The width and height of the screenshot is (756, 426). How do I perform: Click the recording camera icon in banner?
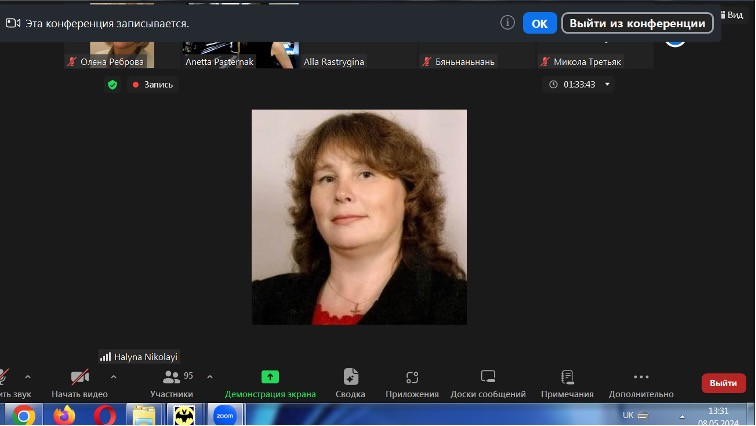coord(13,23)
